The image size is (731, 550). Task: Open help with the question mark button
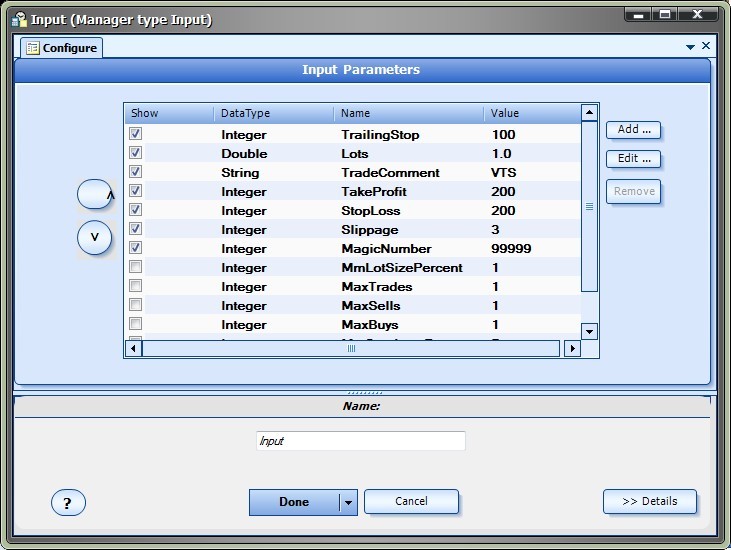click(x=68, y=502)
